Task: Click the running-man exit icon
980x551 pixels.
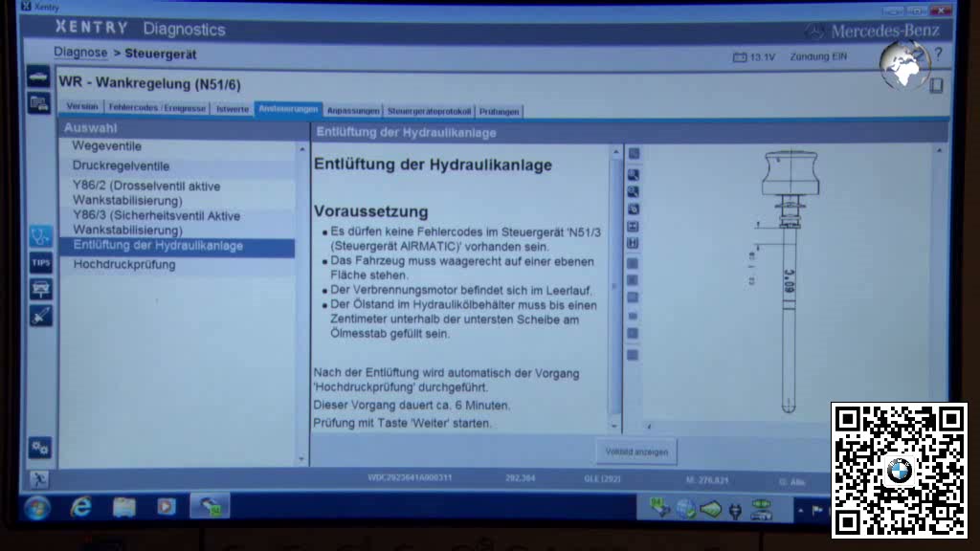Action: click(x=38, y=479)
